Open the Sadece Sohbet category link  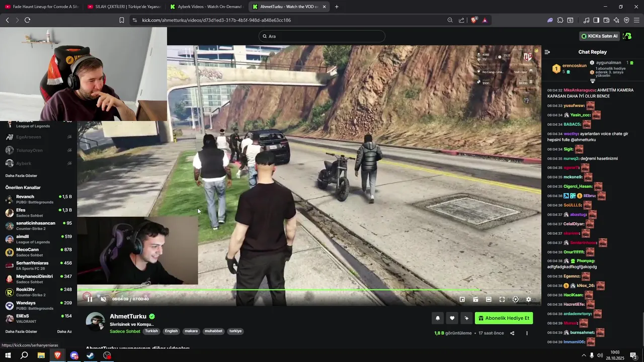coord(125,331)
